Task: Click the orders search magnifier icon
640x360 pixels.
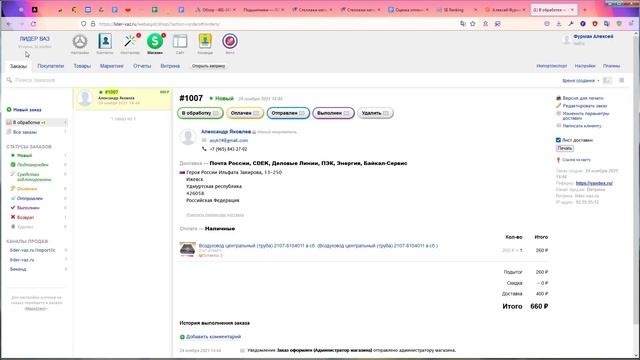Action: click(9, 80)
